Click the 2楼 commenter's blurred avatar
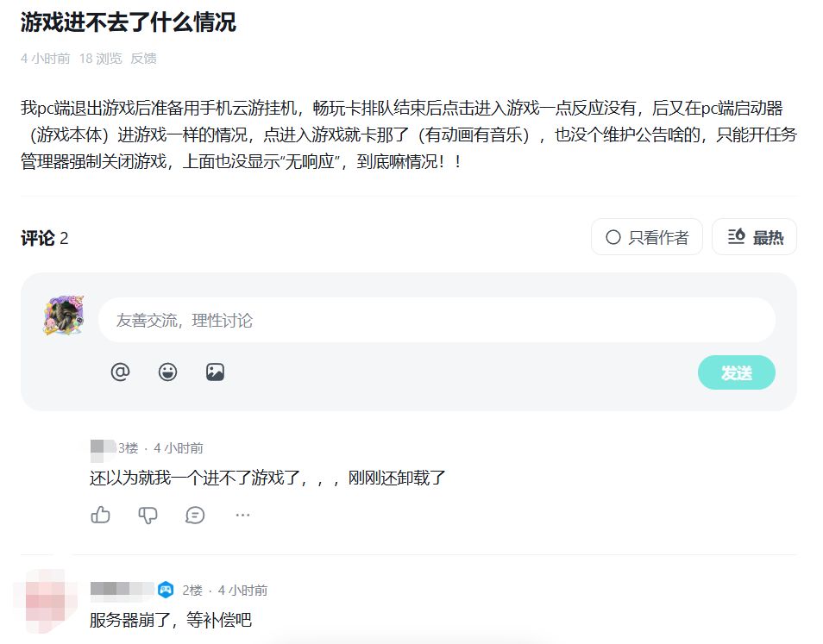Viewport: 823px width, 644px height. (x=47, y=602)
